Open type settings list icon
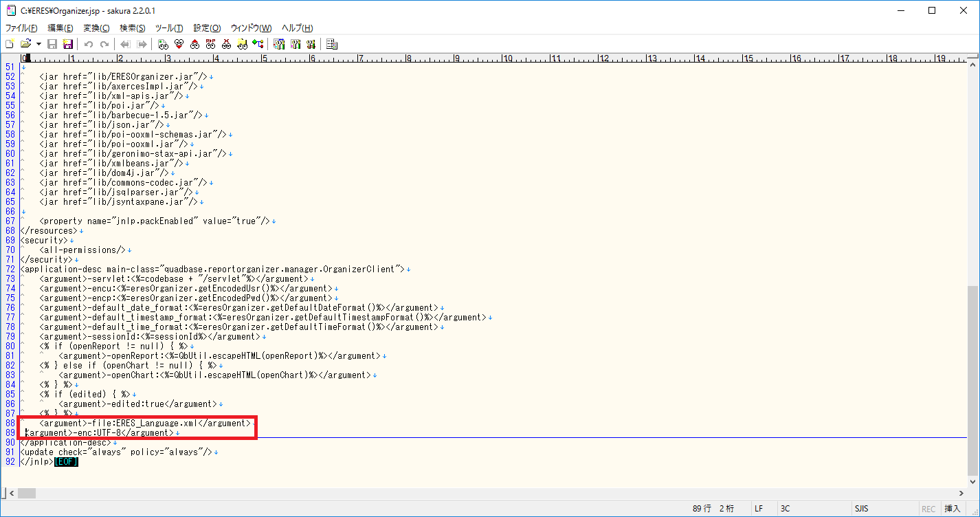The image size is (980, 517). click(x=279, y=44)
